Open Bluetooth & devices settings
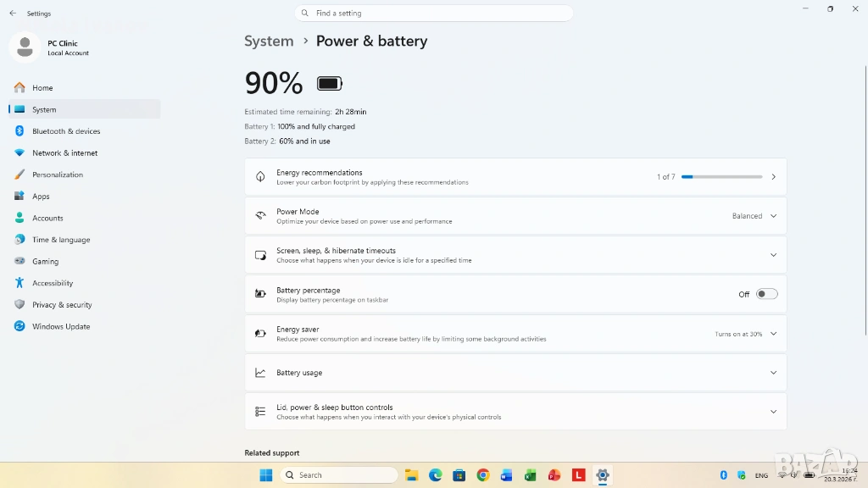 click(65, 131)
